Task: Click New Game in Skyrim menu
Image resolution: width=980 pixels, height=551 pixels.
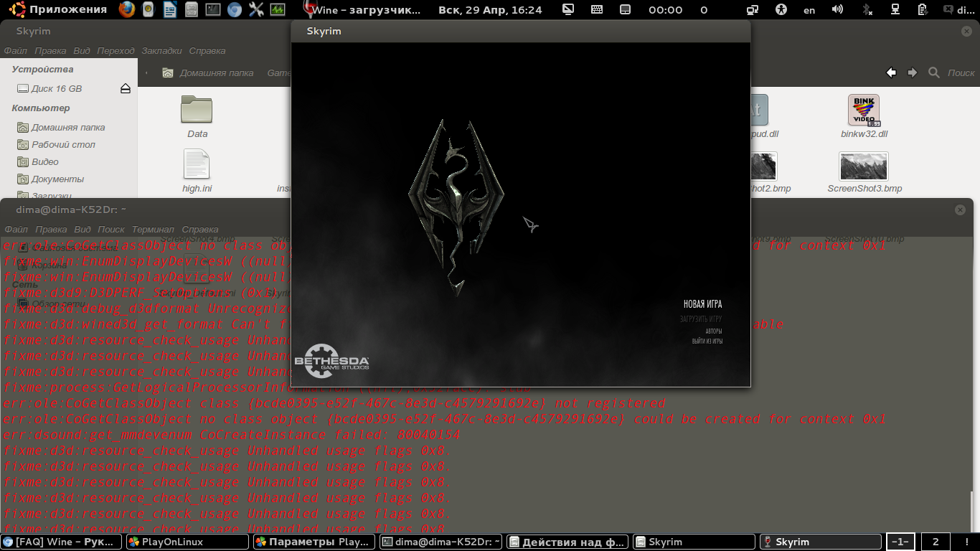Action: tap(702, 304)
